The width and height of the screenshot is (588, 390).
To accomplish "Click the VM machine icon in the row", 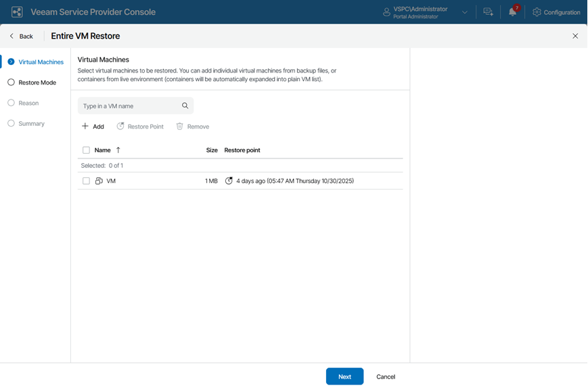I will (99, 181).
